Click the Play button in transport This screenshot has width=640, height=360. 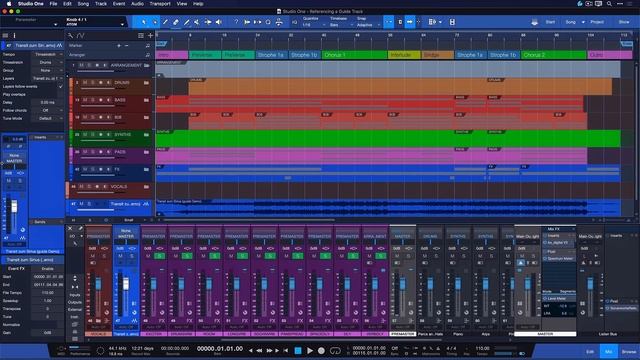(310, 351)
